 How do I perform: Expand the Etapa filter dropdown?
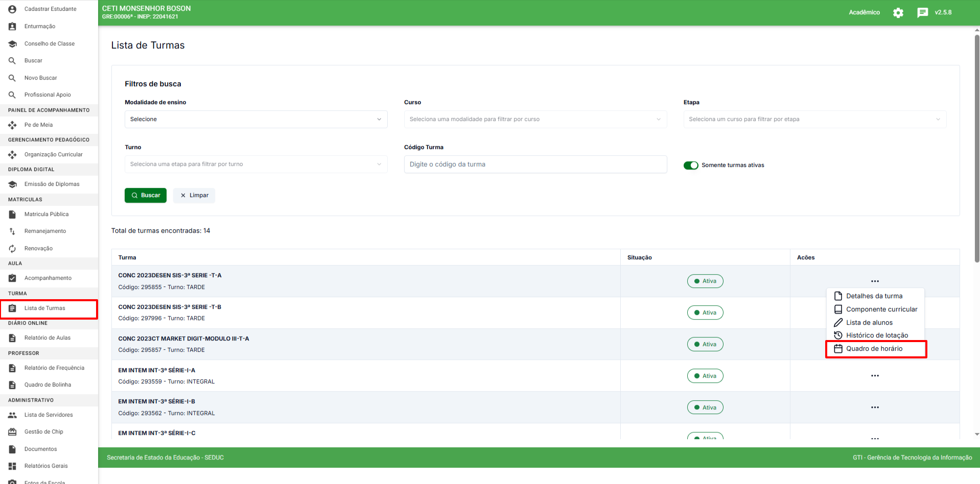[x=814, y=119]
